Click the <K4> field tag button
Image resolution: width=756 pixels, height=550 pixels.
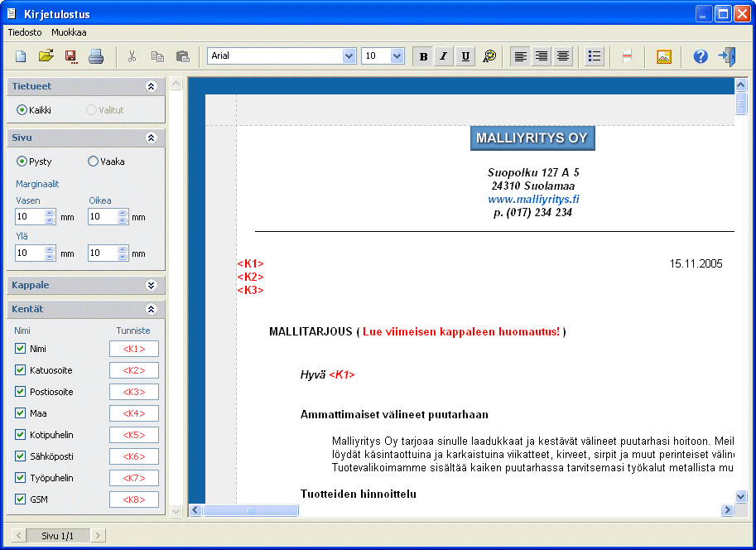pos(134,413)
